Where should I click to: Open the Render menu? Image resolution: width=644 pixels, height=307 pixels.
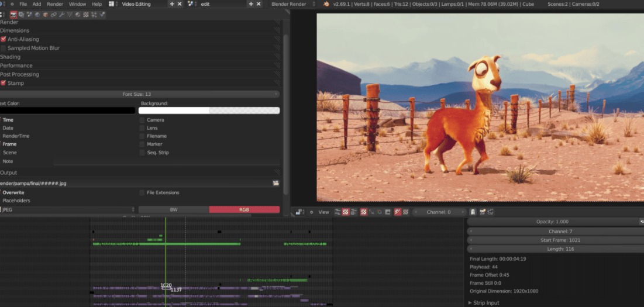55,4
